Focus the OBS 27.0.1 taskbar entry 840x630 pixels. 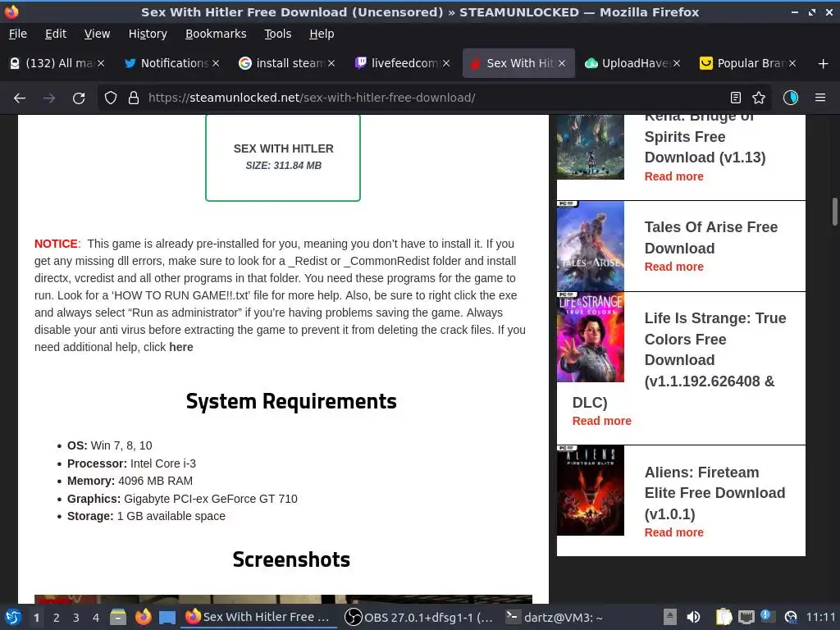tap(418, 617)
